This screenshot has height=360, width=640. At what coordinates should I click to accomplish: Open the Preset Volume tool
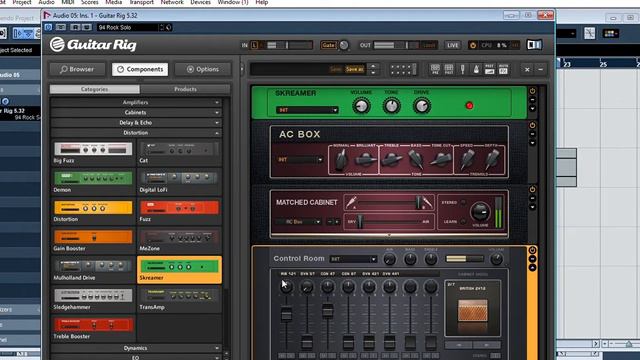(490, 69)
